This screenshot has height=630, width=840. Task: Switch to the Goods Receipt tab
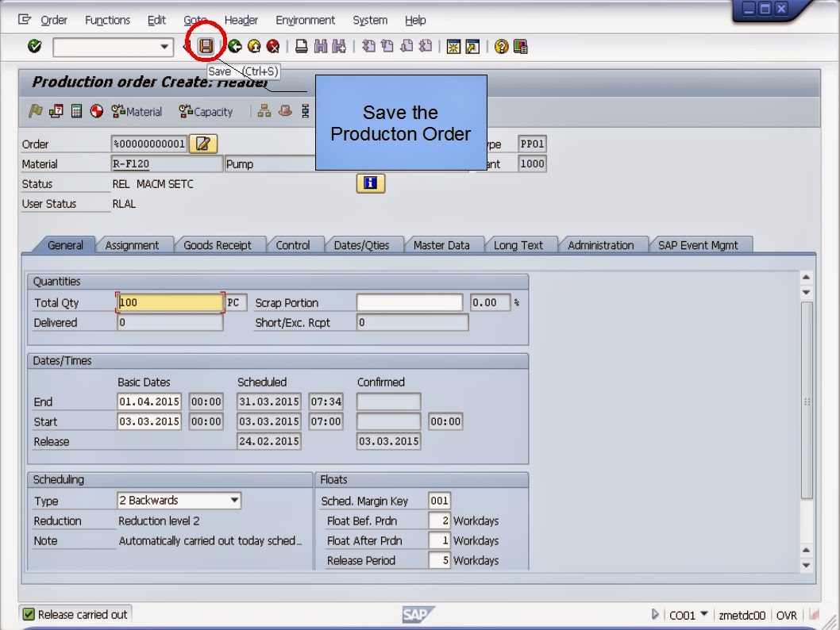click(218, 245)
